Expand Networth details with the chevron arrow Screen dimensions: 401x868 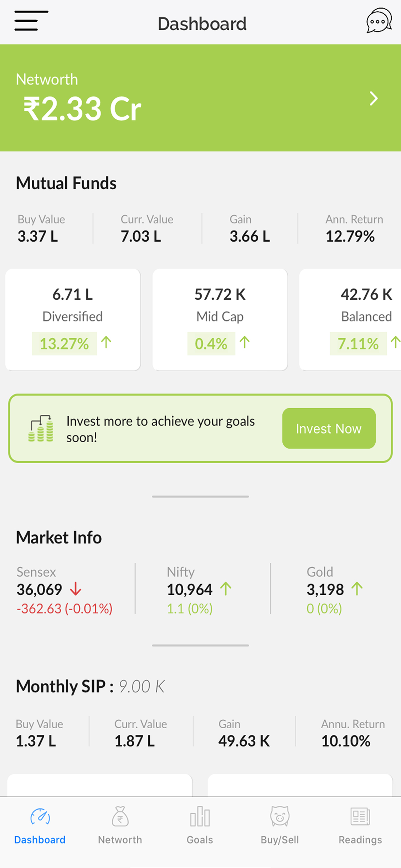(373, 98)
